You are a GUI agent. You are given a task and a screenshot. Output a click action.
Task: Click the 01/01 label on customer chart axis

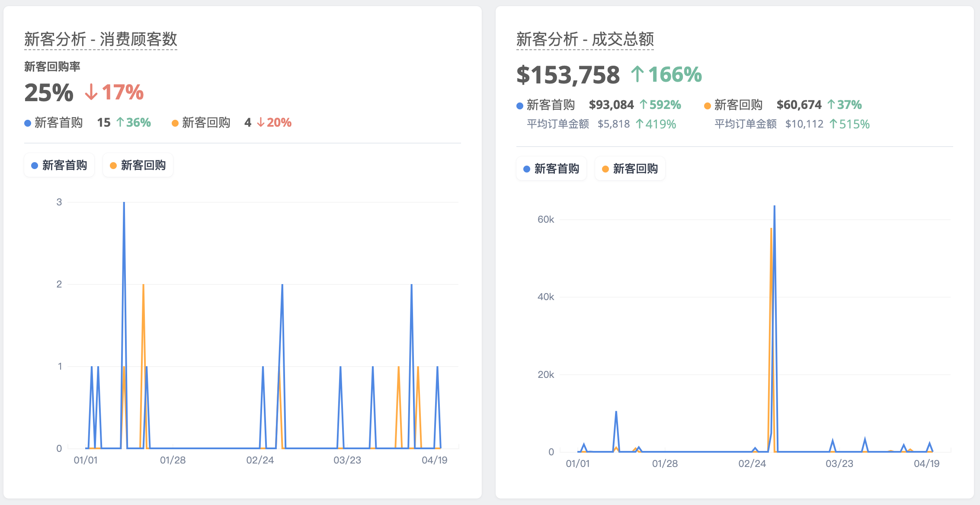pyautogui.click(x=86, y=460)
